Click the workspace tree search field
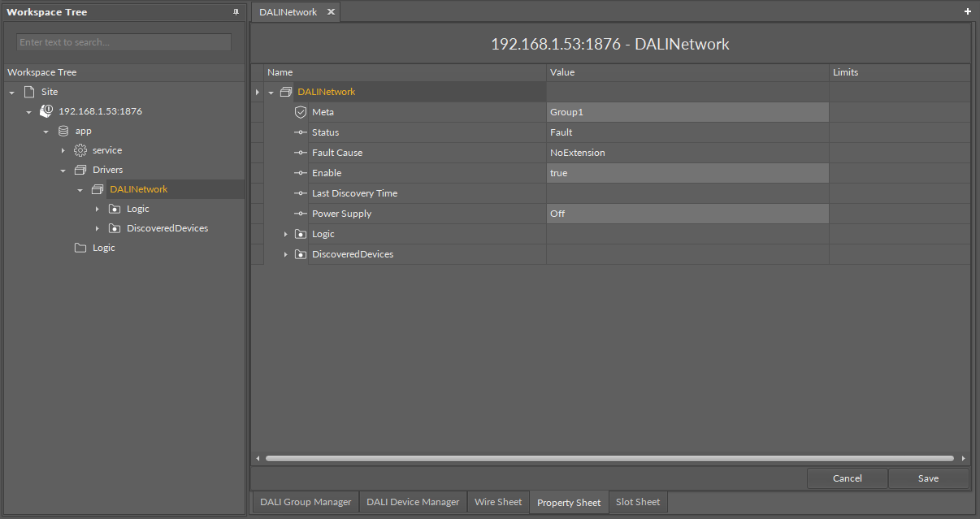 tap(124, 42)
